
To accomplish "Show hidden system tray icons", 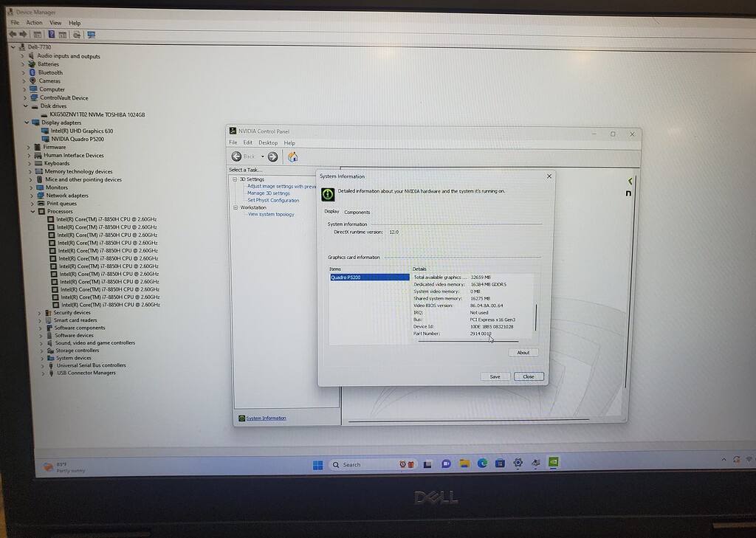I will [x=724, y=460].
